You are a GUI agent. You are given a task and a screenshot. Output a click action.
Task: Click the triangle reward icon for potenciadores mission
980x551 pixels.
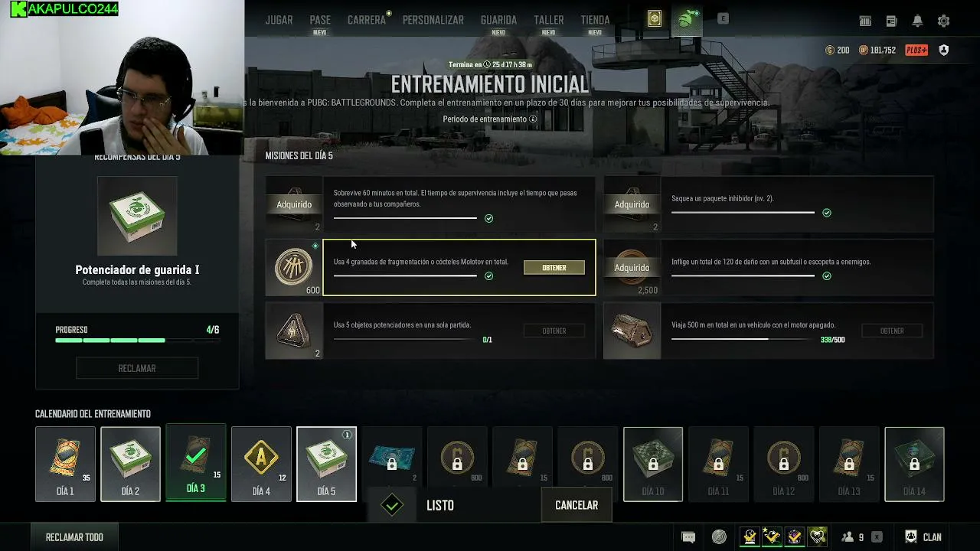point(294,331)
